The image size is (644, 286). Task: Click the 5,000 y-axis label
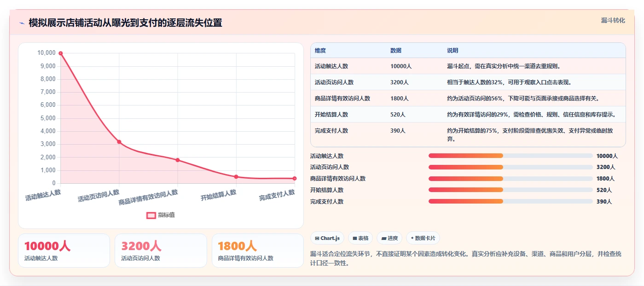pos(48,118)
